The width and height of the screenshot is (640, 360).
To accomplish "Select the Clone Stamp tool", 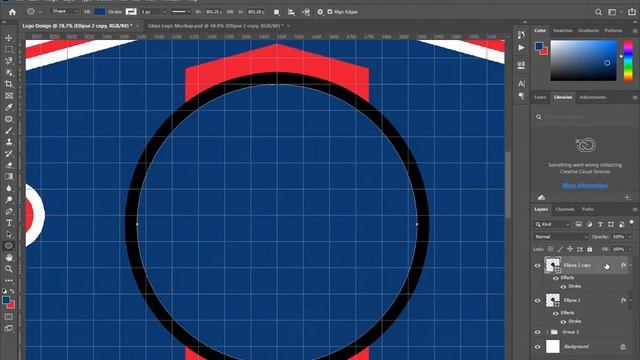I will click(9, 142).
